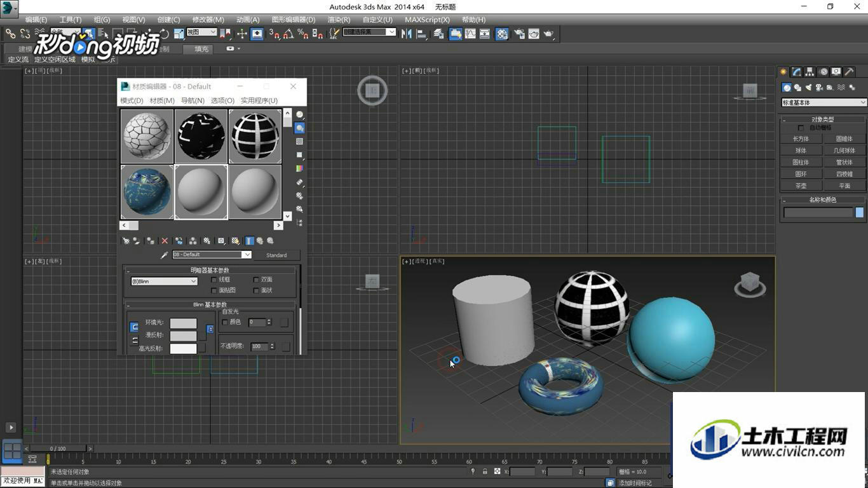Click red X Reset Map icon in Material Editor
868x488 pixels.
coord(165,241)
